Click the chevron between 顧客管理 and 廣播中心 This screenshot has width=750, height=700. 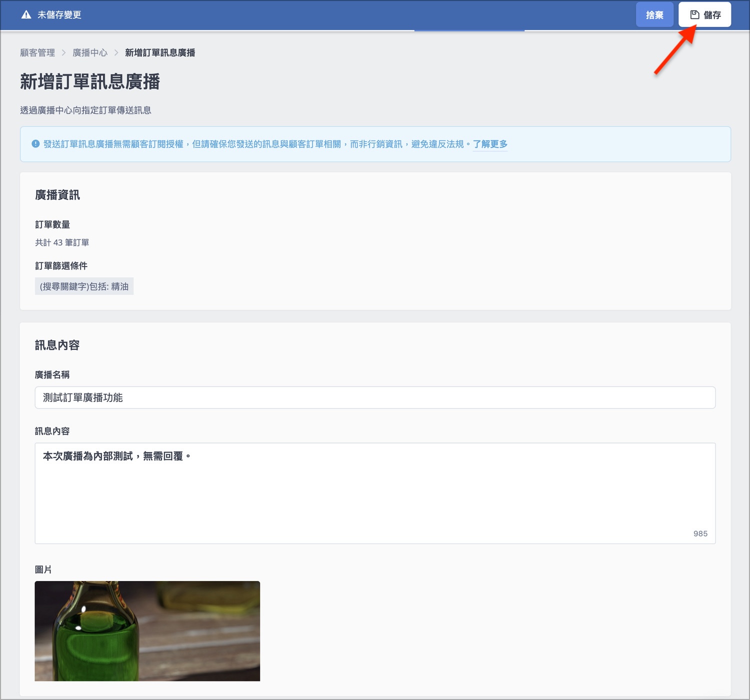pos(64,52)
